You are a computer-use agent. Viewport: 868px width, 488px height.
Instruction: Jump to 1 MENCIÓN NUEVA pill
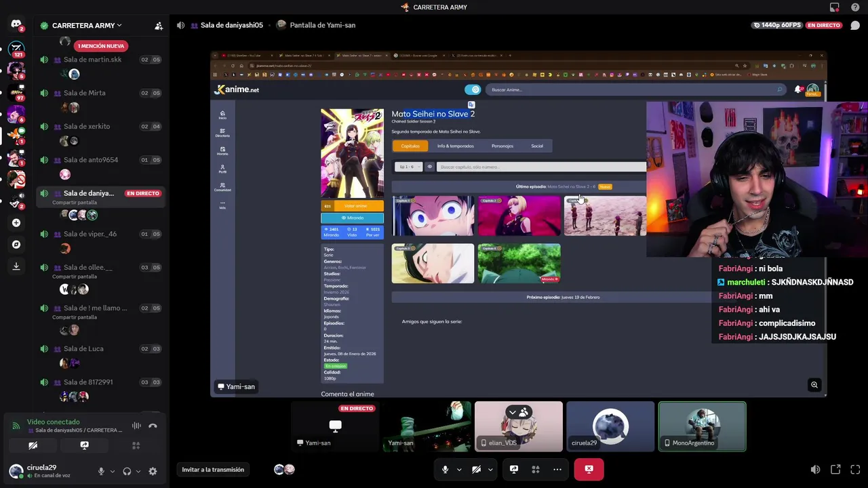point(100,46)
